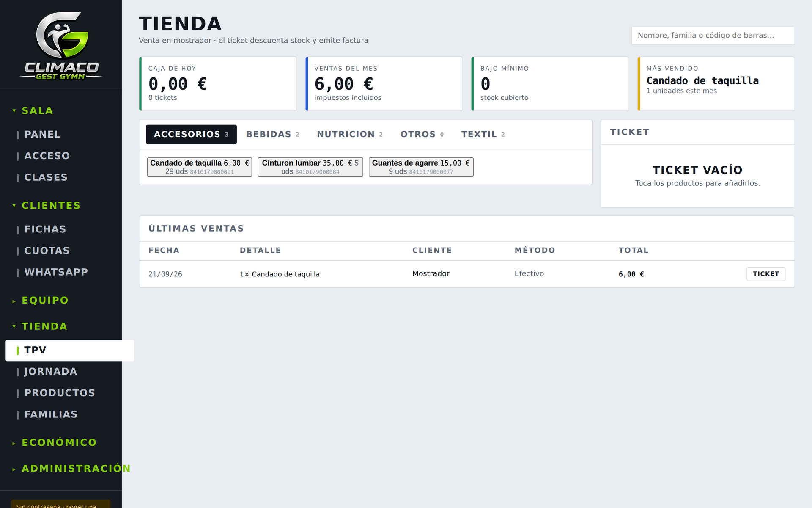The height and width of the screenshot is (508, 812).
Task: Add Cinturon lumbar to the ticket
Action: point(310,167)
